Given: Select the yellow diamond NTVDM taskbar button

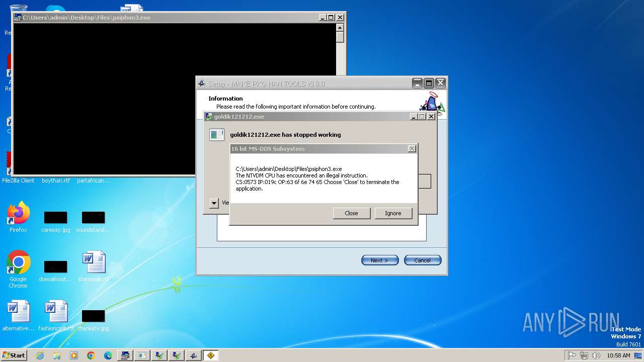Looking at the screenshot, I should click(x=211, y=355).
